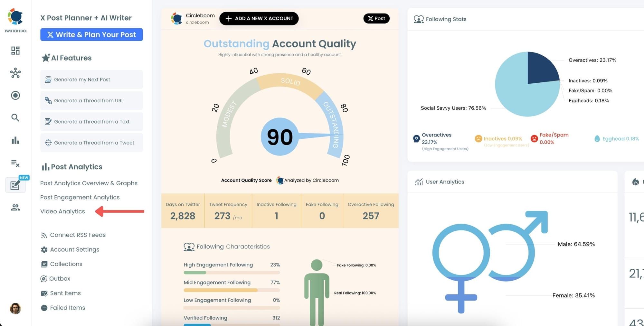Screen dimensions: 644x326
Task: Open the dashboard grid icon in sidebar
Action: (x=15, y=51)
